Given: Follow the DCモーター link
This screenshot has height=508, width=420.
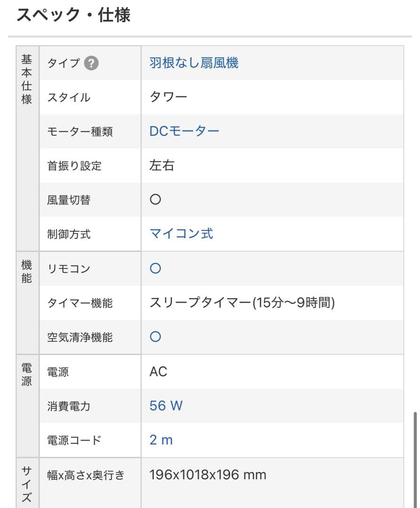Looking at the screenshot, I should coord(184,131).
